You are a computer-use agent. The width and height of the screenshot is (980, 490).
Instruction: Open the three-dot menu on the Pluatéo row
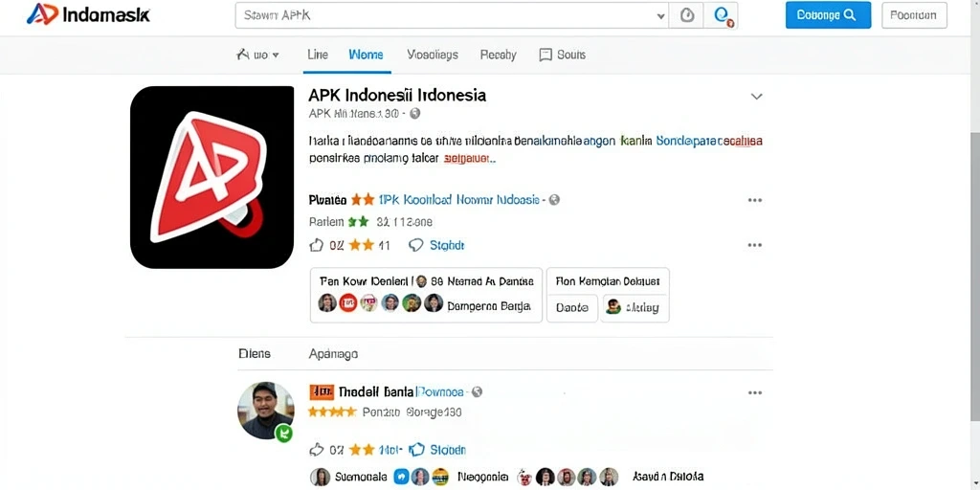point(755,200)
